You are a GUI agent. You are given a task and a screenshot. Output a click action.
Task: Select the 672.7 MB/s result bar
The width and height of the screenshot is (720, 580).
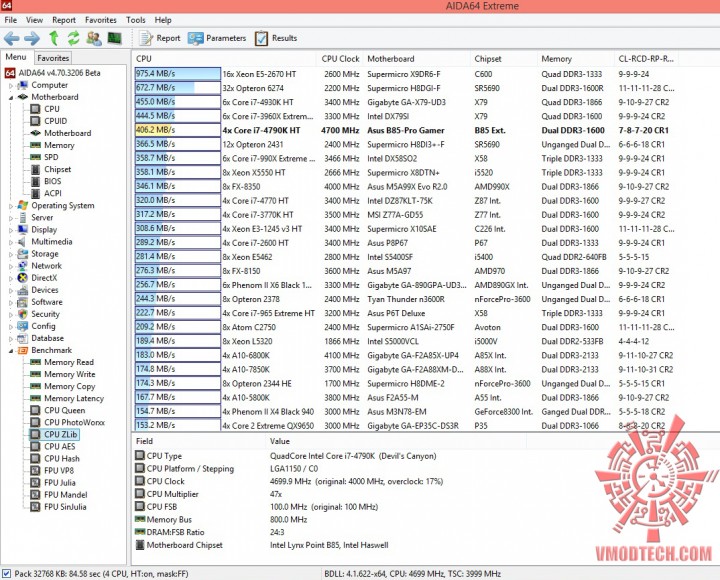178,88
